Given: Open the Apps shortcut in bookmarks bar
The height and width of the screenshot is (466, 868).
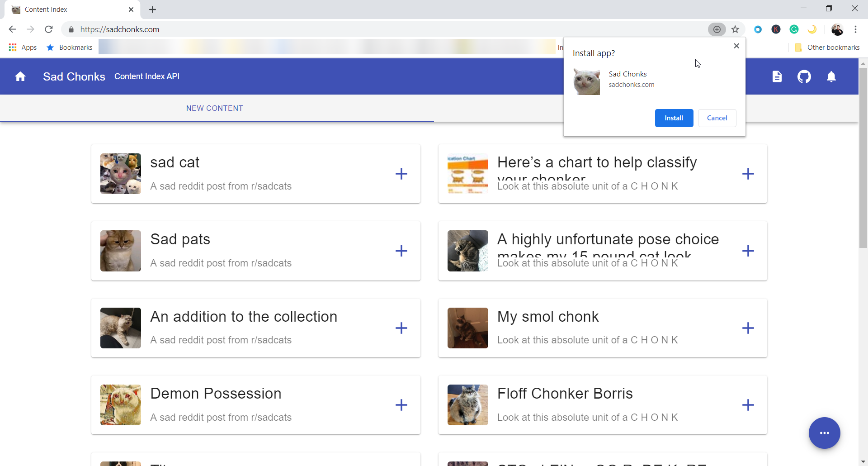Looking at the screenshot, I should pos(23,48).
